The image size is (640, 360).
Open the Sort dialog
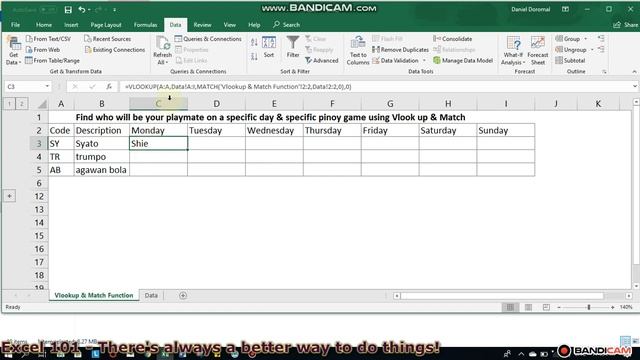click(x=269, y=47)
